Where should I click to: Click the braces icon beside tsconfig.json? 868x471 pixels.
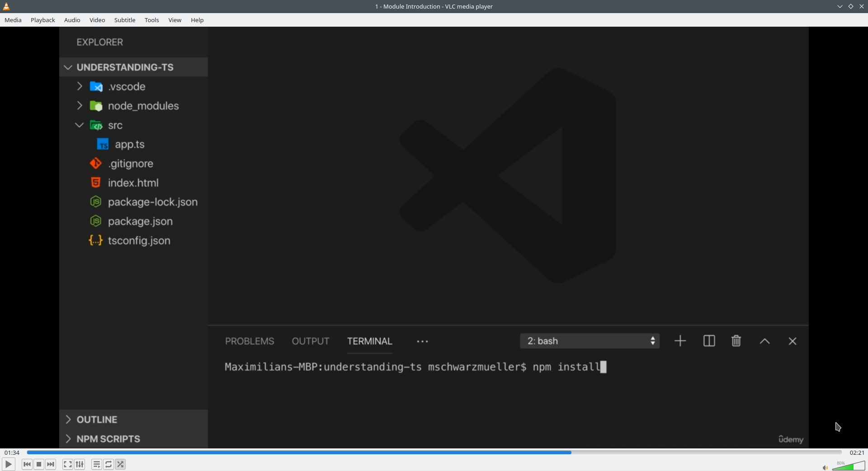click(x=96, y=240)
